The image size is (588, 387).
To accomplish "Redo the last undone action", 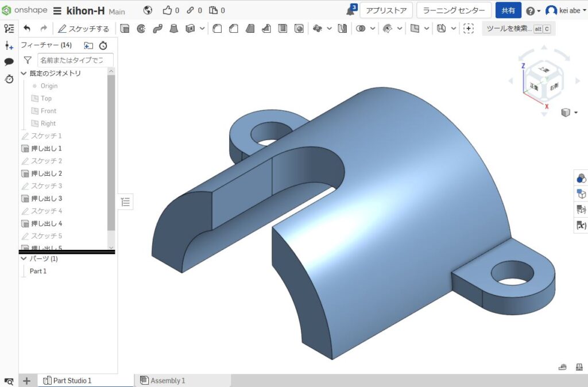I will click(44, 29).
